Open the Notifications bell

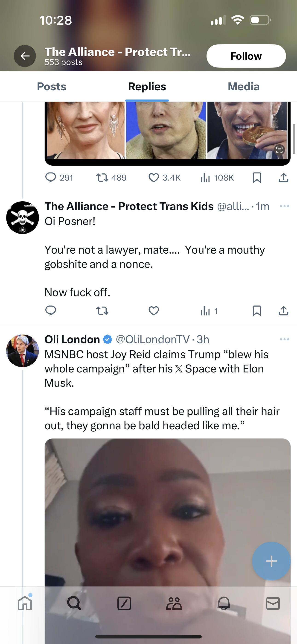[x=224, y=603]
